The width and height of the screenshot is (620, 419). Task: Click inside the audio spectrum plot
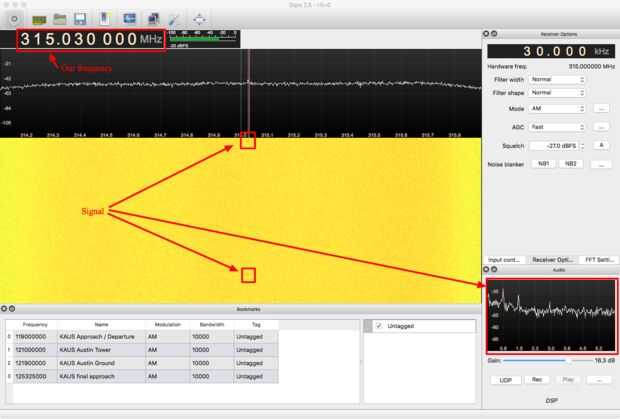(551, 315)
